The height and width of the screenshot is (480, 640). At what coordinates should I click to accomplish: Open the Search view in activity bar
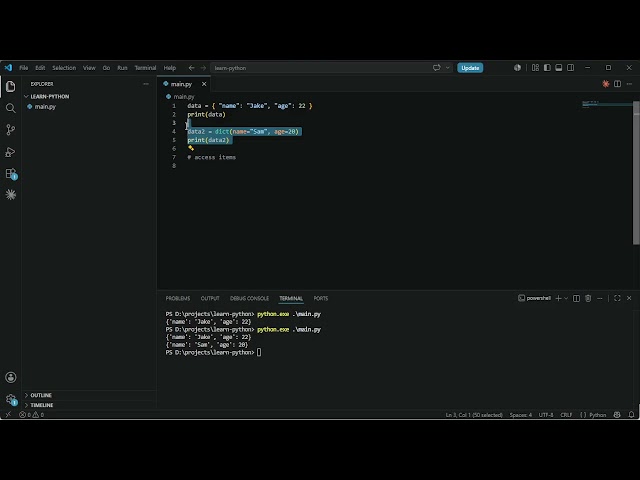[11, 108]
